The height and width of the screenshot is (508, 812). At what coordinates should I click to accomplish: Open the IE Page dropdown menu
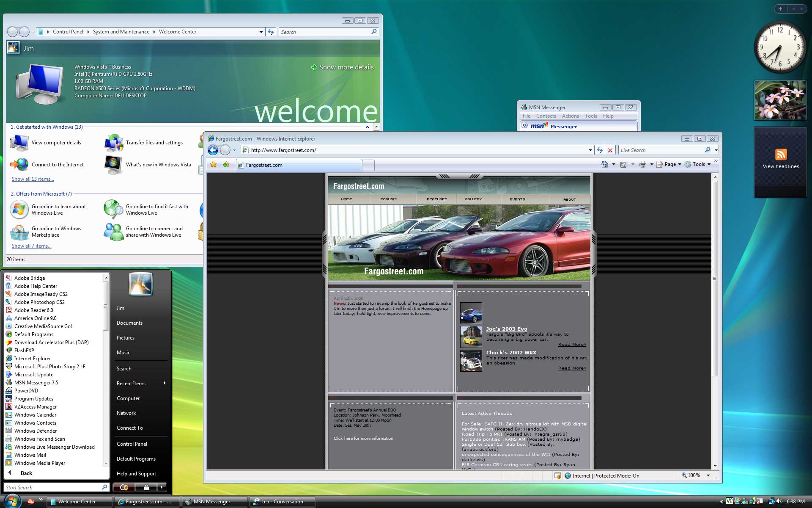[x=669, y=164]
